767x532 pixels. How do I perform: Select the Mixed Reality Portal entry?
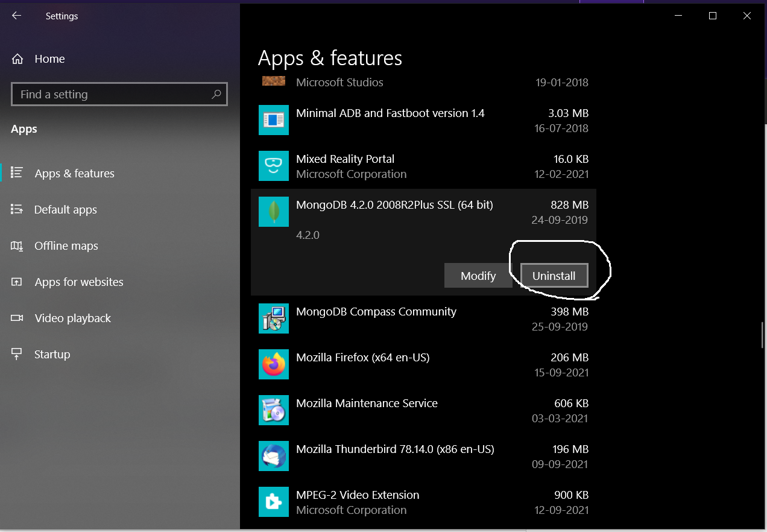click(423, 166)
